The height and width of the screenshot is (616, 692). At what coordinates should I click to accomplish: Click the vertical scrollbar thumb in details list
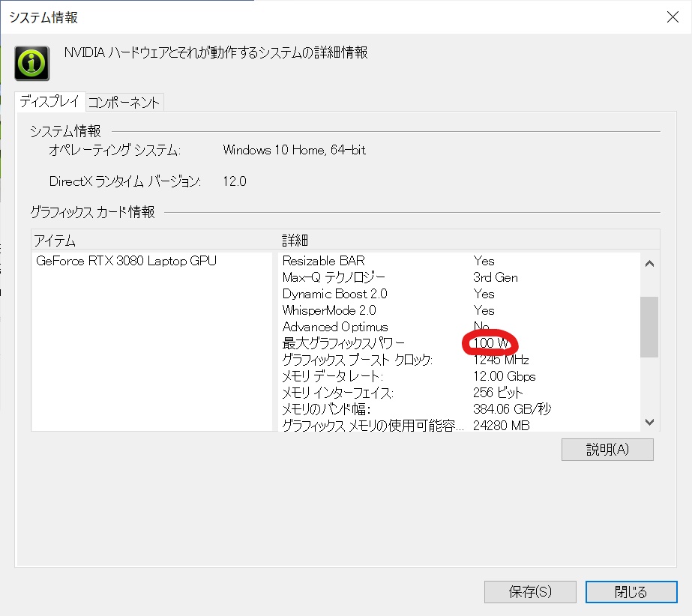point(649,327)
